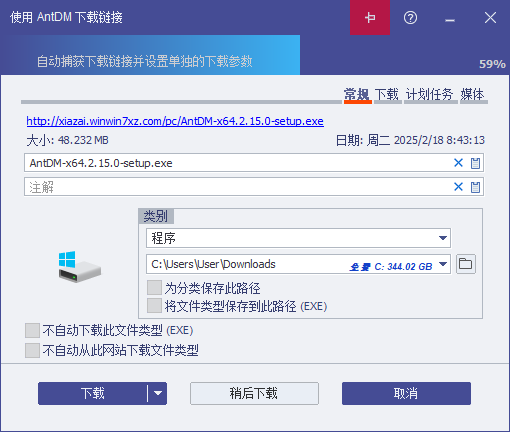The width and height of the screenshot is (510, 432).
Task: Clear the file name field with X icon
Action: tap(458, 163)
